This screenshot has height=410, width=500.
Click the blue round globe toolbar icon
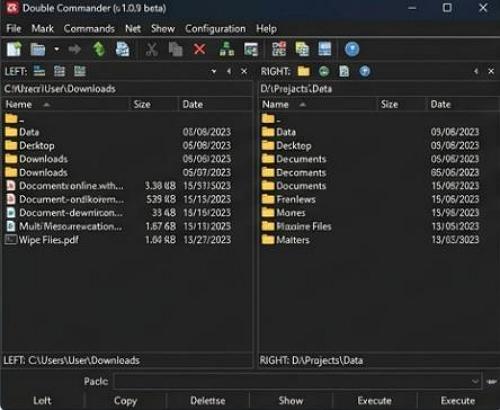[352, 49]
